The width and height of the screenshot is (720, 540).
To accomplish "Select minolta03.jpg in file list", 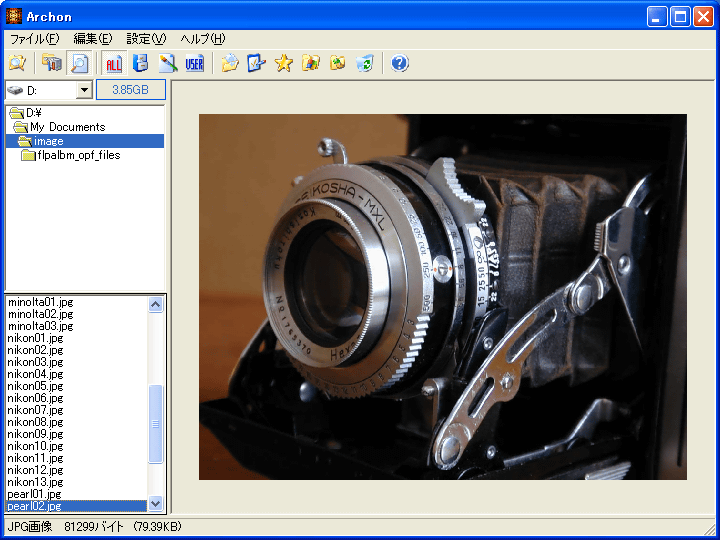I will [40, 326].
